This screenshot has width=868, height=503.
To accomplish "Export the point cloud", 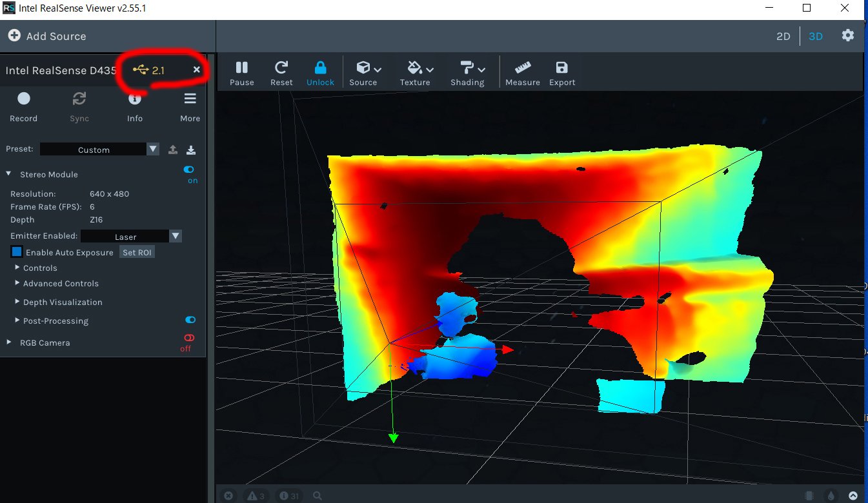I will tap(562, 74).
